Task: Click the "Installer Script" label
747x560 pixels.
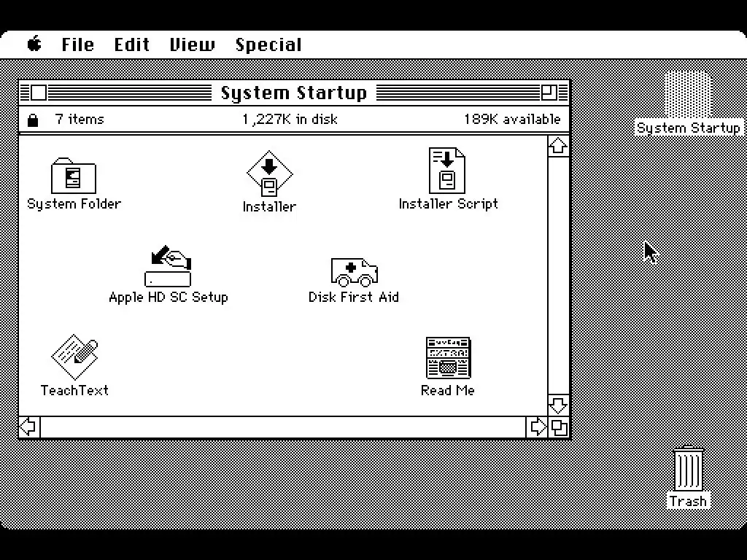Action: (x=449, y=204)
